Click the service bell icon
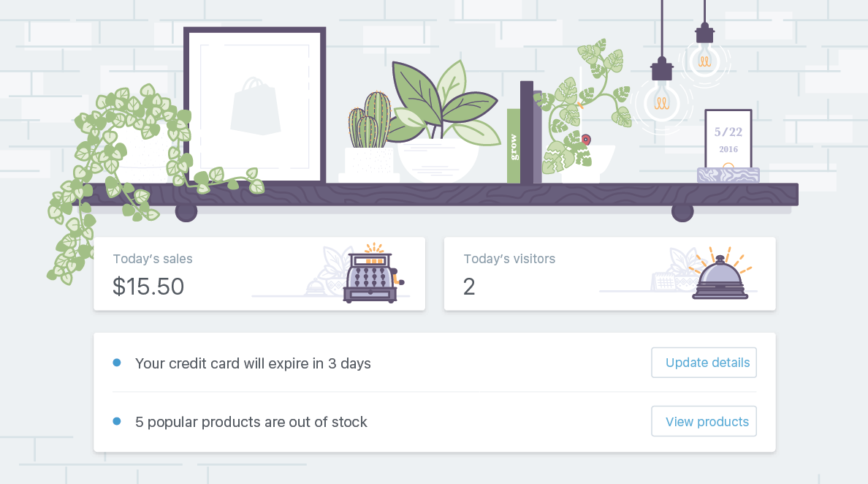Screen dimensions: 868x484 tap(720, 278)
